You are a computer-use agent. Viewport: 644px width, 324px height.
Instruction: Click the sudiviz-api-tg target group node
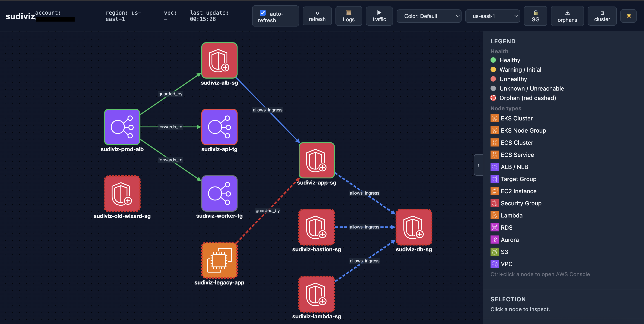tap(219, 127)
